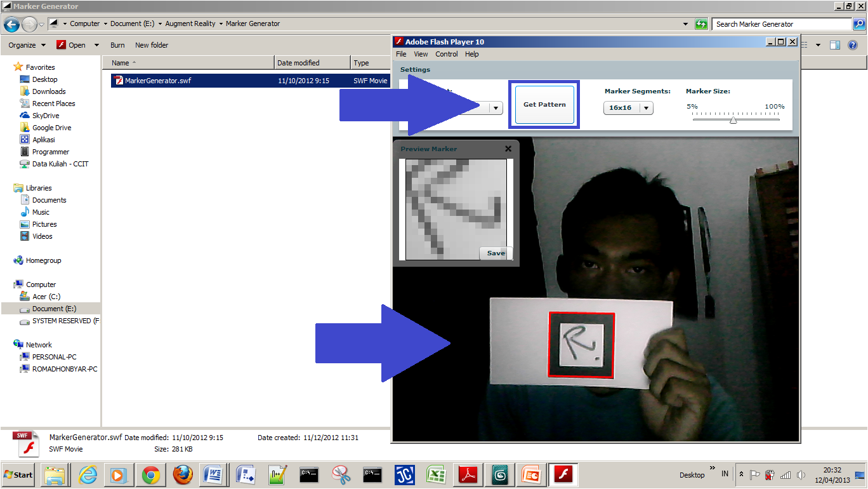The height and width of the screenshot is (489, 868).
Task: Open the Flash Player application from the taskbar
Action: pyautogui.click(x=562, y=474)
